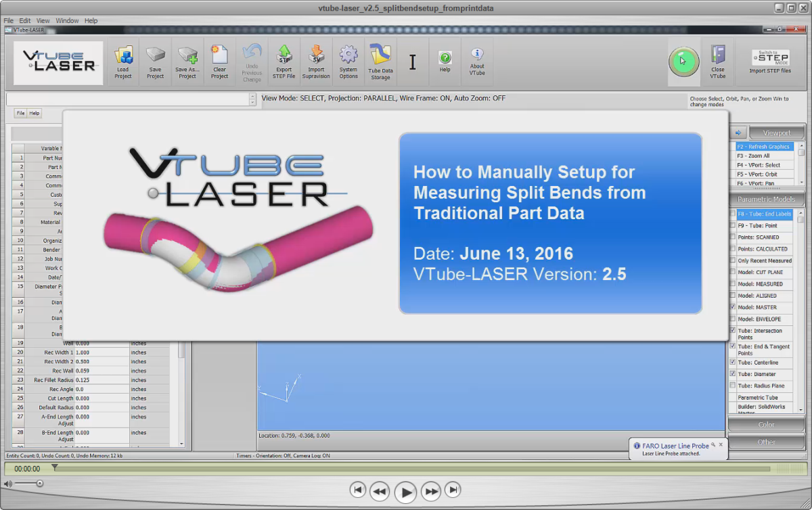Click the Clear Project icon
Screen dimensions: 812x510
click(x=219, y=62)
